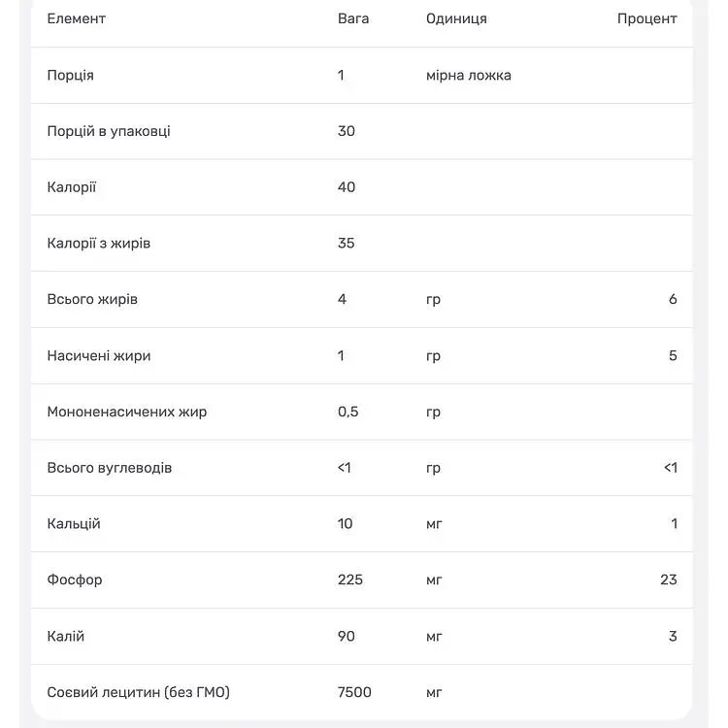Click the Калорії value 40

coord(346,187)
